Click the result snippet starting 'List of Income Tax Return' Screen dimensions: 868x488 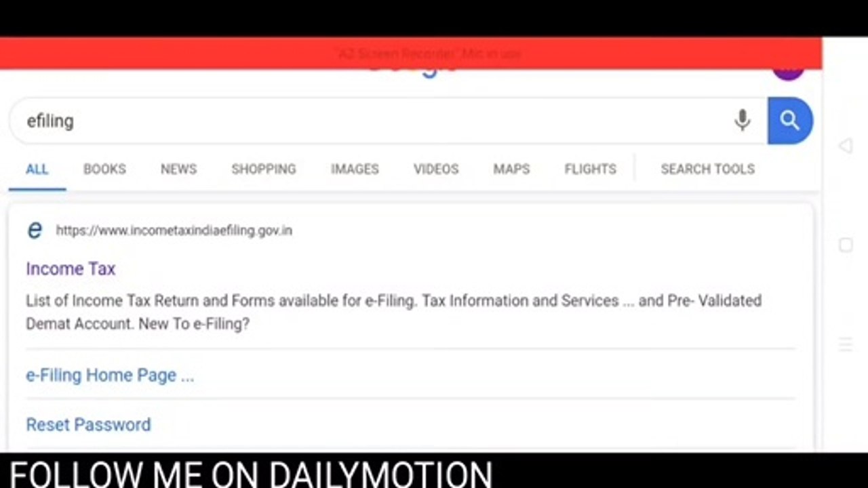point(393,312)
